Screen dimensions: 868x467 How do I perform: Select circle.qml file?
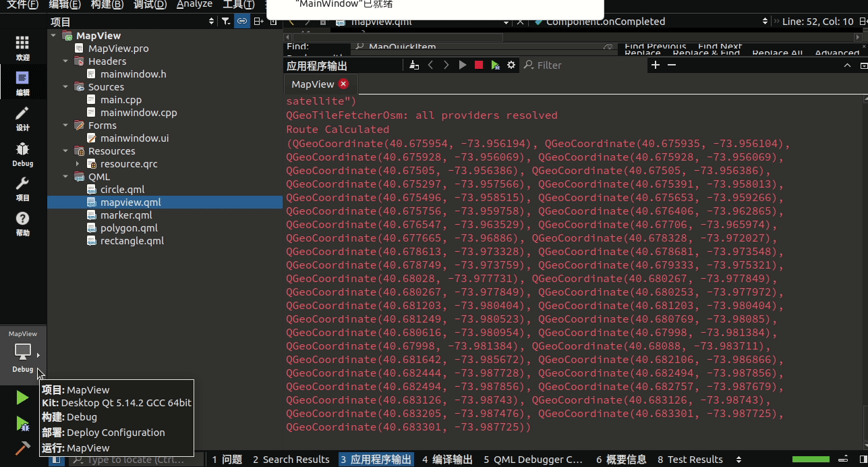[122, 190]
